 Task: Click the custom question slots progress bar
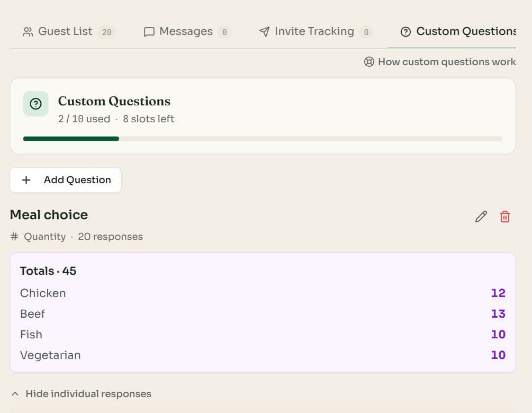[263, 138]
